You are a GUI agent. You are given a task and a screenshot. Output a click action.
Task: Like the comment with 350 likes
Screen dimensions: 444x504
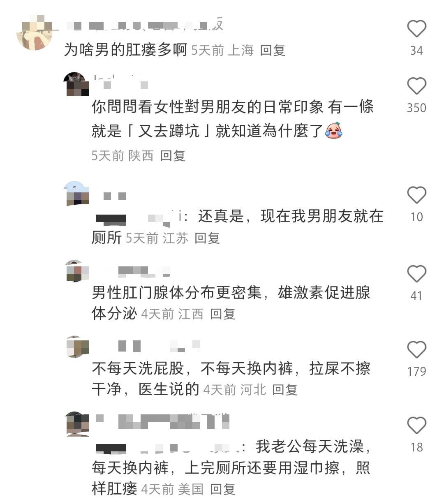click(x=416, y=86)
